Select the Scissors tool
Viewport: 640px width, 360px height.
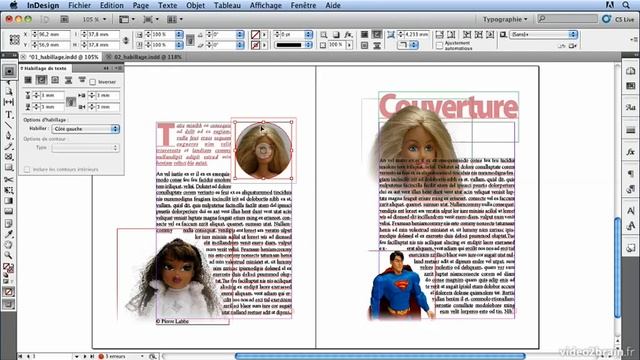pos(9,179)
